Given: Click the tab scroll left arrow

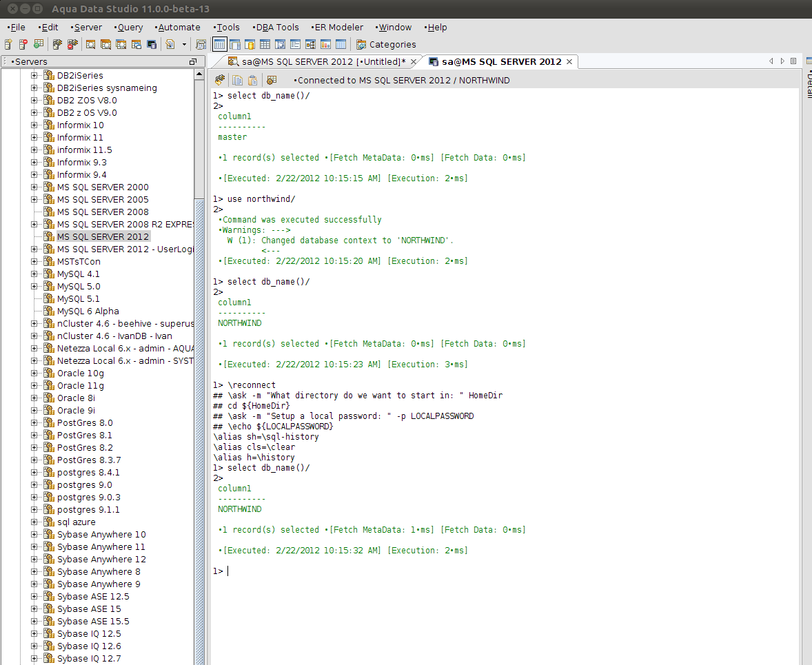Looking at the screenshot, I should pos(771,61).
